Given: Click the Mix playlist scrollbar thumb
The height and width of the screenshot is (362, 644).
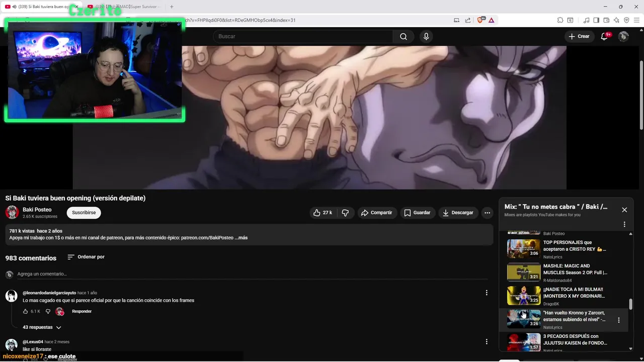Looking at the screenshot, I should (x=631, y=304).
